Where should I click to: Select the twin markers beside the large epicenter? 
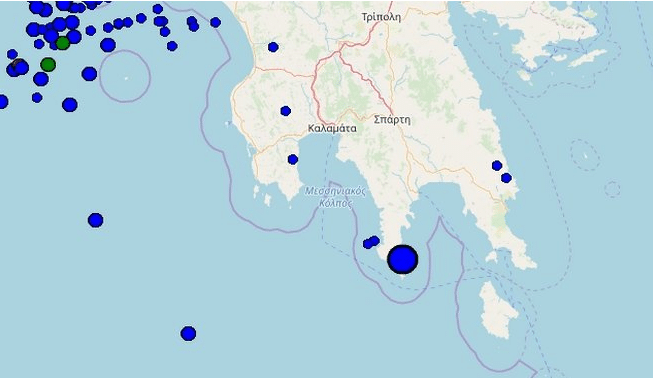pyautogui.click(x=371, y=242)
